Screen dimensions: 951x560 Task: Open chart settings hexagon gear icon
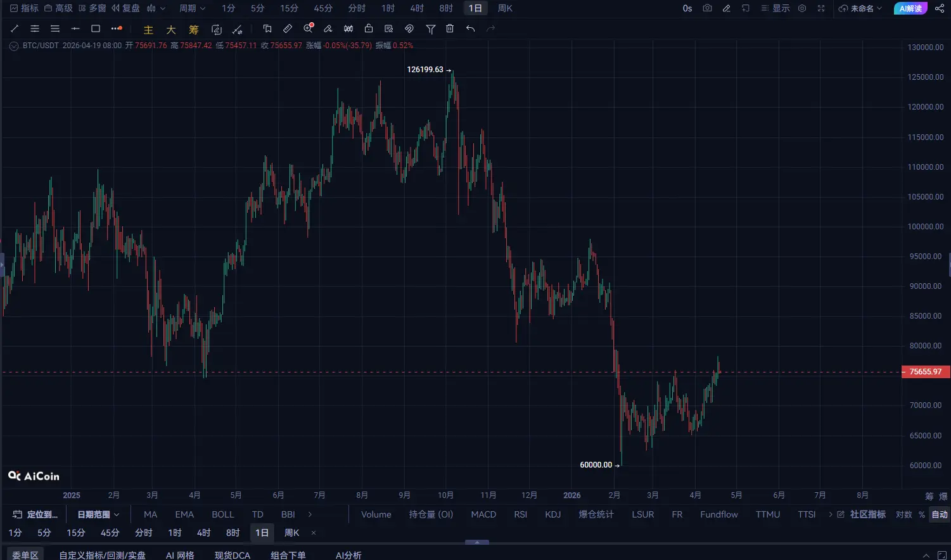[x=802, y=8]
